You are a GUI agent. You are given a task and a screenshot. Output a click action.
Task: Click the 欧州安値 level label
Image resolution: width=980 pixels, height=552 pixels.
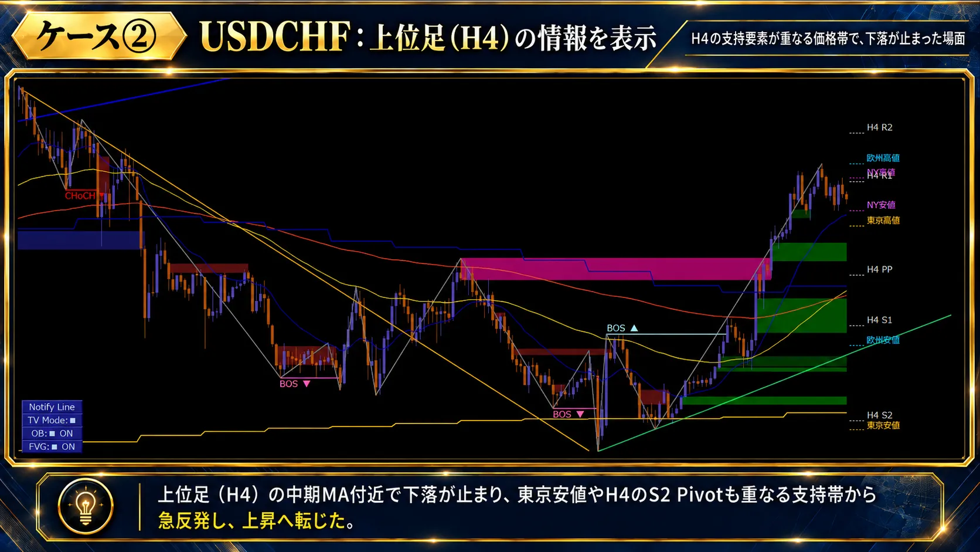click(x=883, y=340)
